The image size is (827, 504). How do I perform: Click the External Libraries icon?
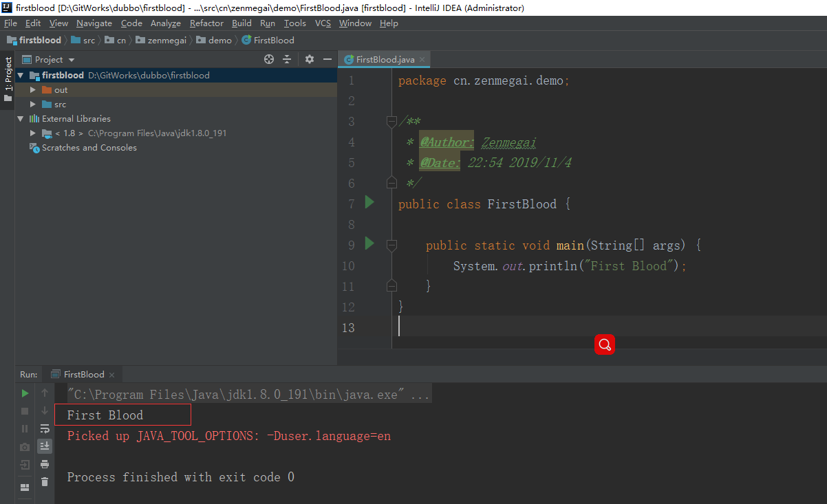[34, 118]
